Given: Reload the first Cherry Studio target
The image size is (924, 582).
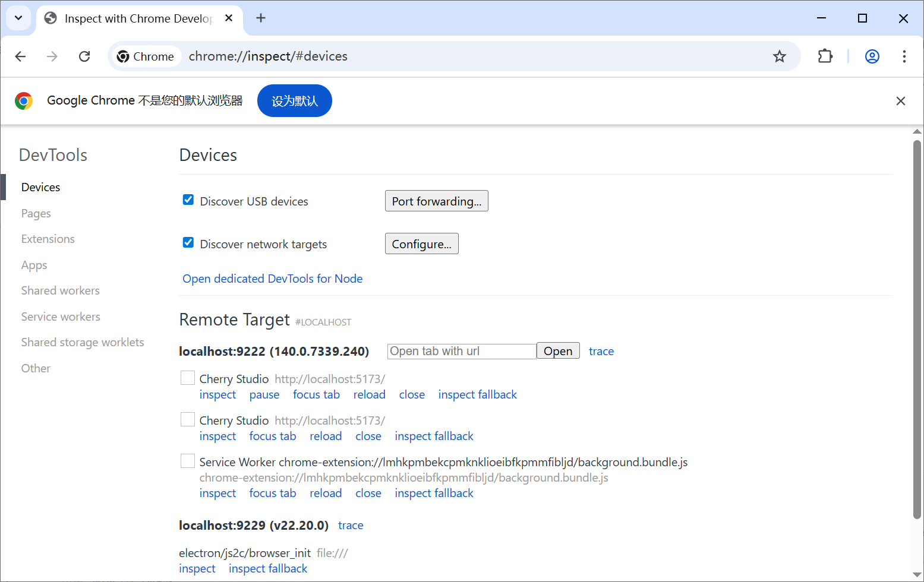Looking at the screenshot, I should 370,394.
